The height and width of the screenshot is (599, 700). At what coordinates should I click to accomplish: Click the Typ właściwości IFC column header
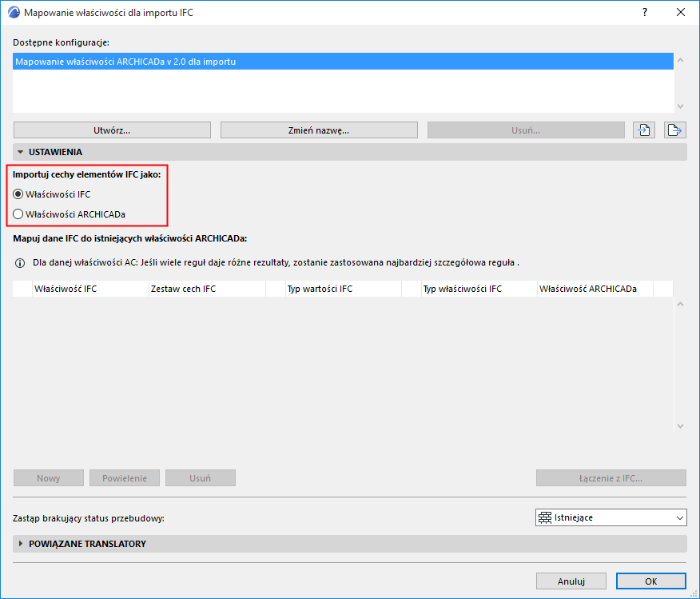click(x=479, y=289)
